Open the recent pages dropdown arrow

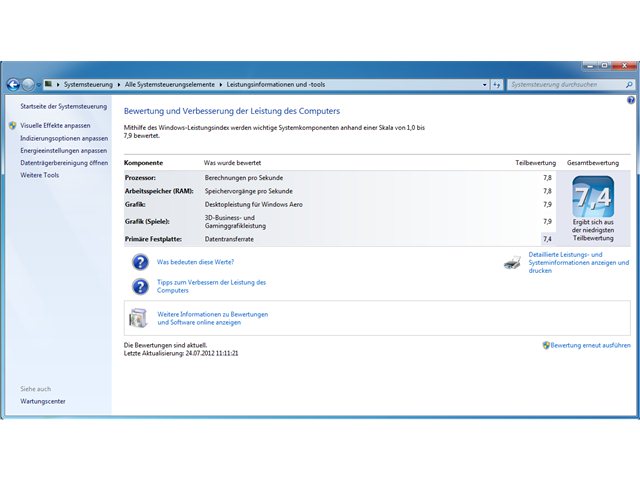click(38, 85)
